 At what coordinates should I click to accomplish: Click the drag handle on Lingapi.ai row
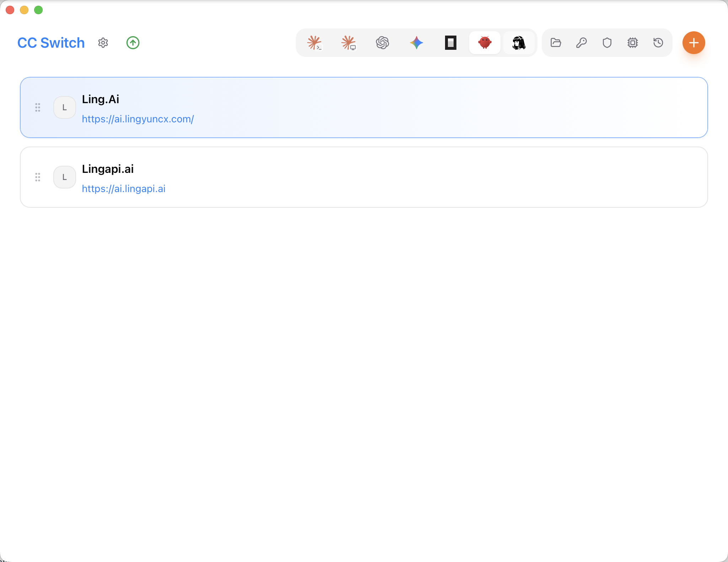tap(38, 177)
